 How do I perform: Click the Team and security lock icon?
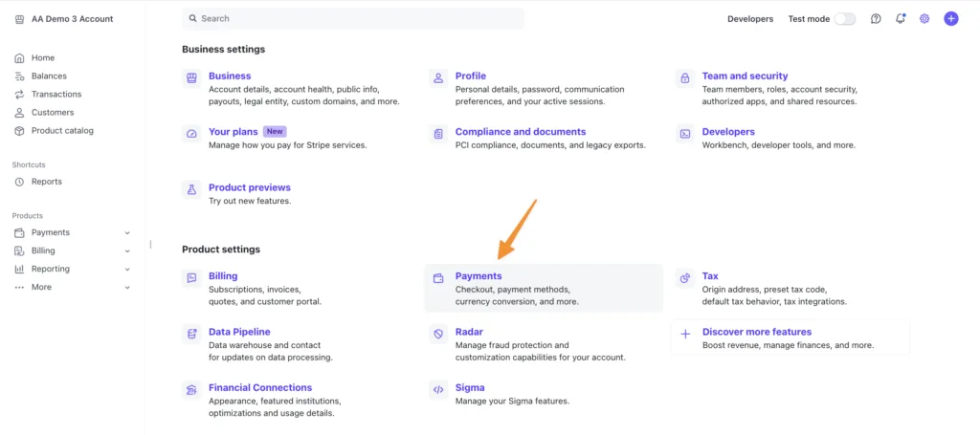[685, 78]
